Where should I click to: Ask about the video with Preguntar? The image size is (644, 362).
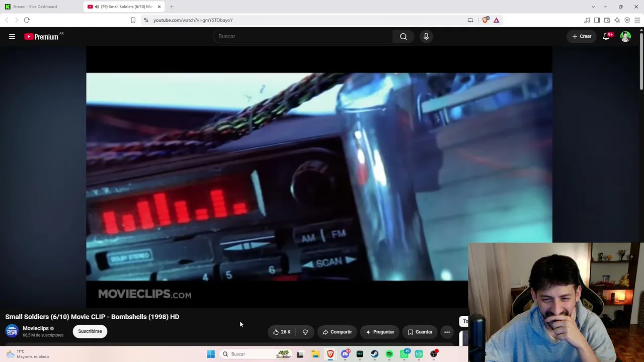click(380, 332)
